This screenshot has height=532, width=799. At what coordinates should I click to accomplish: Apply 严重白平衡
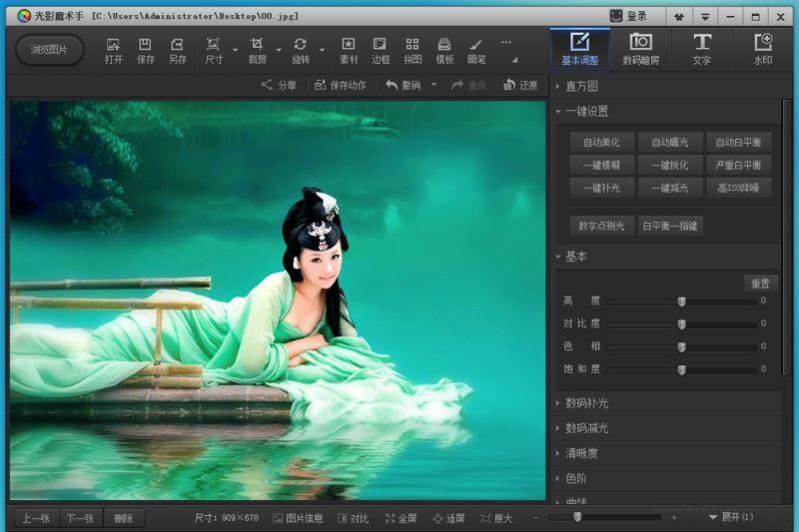(738, 165)
